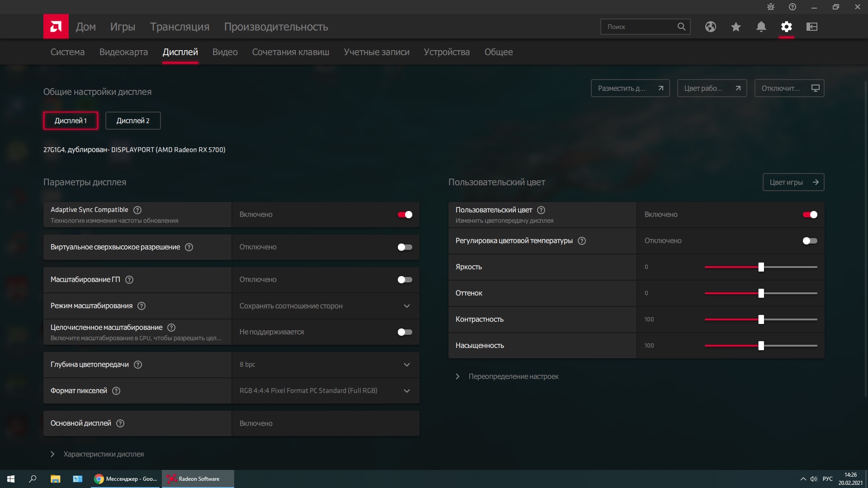Enable Виртуальное сверхвысокое разрешение toggle

[x=405, y=247]
